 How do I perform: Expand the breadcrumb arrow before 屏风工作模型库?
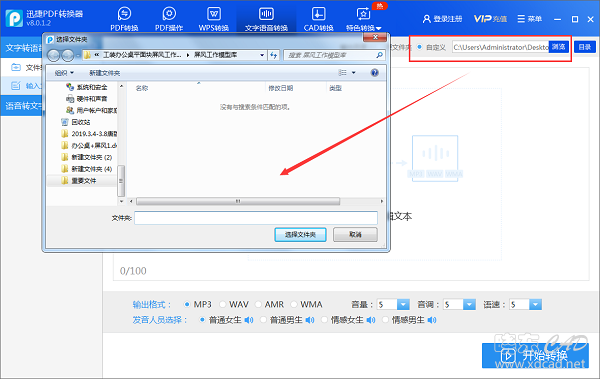[x=188, y=55]
